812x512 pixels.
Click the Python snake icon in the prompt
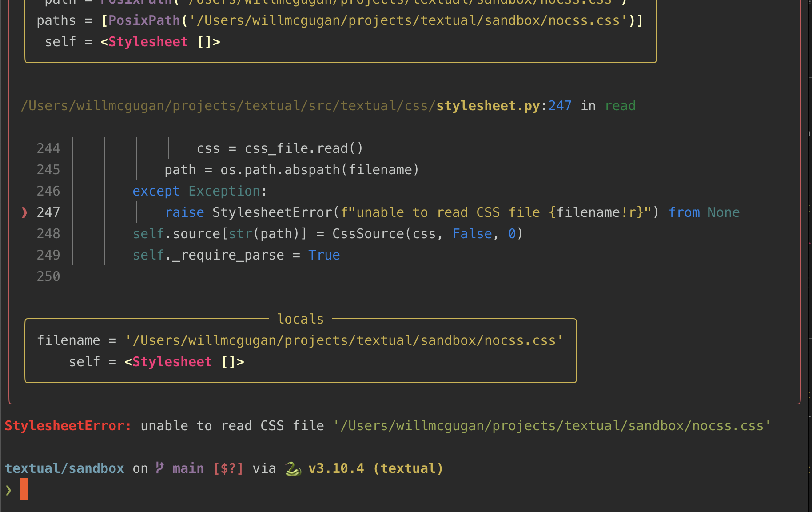(292, 468)
